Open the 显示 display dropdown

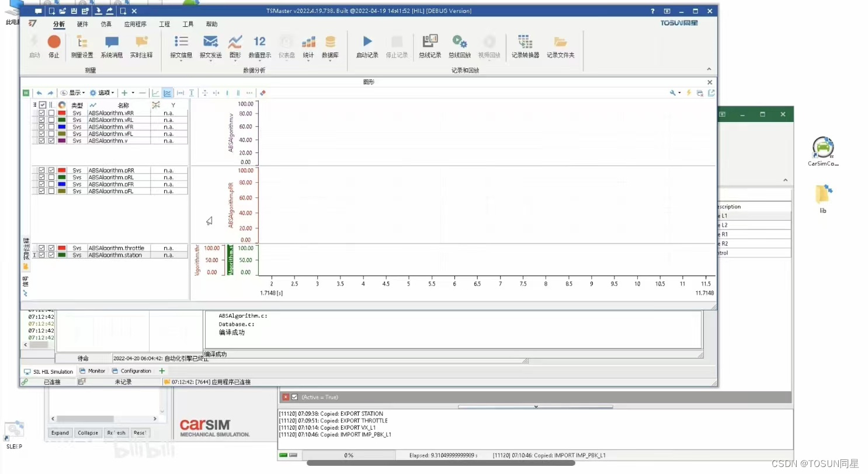[x=73, y=93]
